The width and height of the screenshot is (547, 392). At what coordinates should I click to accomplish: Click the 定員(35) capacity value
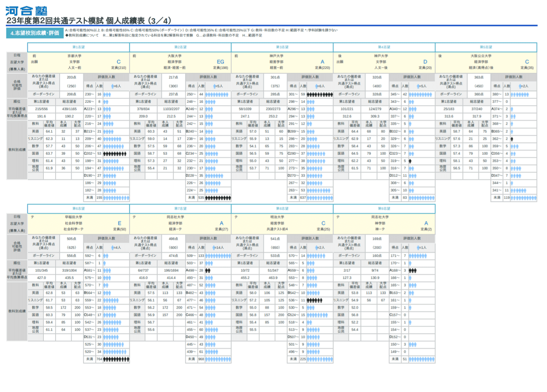528,67
